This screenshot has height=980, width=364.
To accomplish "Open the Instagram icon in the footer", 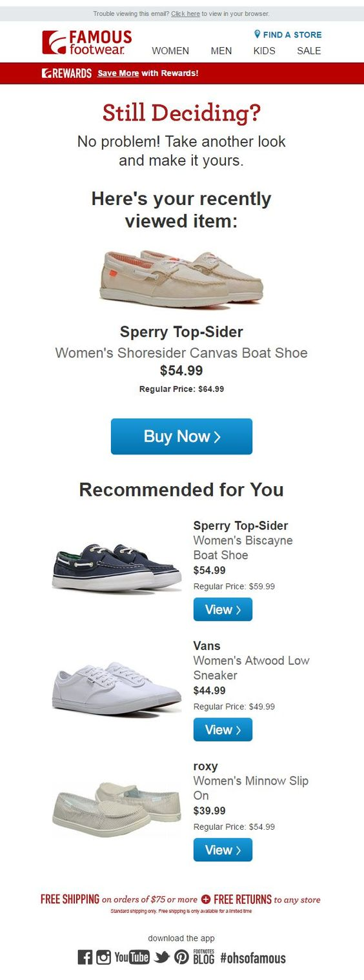I will click(x=103, y=957).
